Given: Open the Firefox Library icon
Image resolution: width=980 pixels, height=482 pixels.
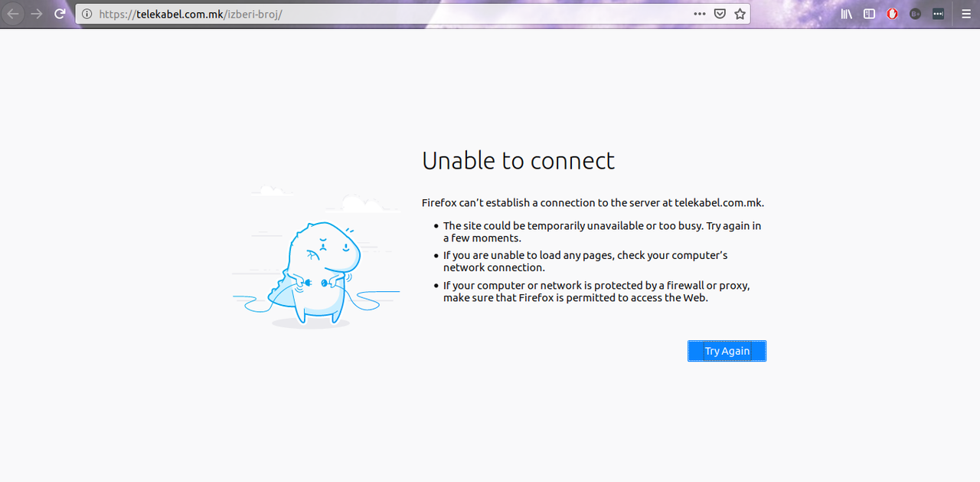Looking at the screenshot, I should pyautogui.click(x=846, y=14).
